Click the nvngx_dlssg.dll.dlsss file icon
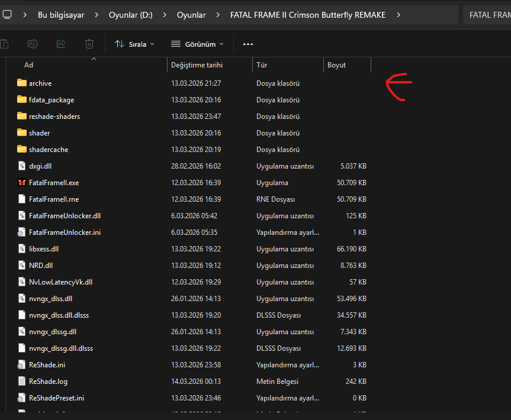The image size is (511, 420). [x=22, y=348]
